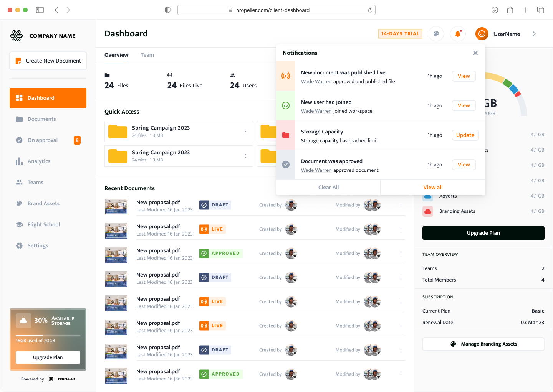The width and height of the screenshot is (553, 392).
Task: Open Analytics from the sidebar
Action: pos(39,161)
